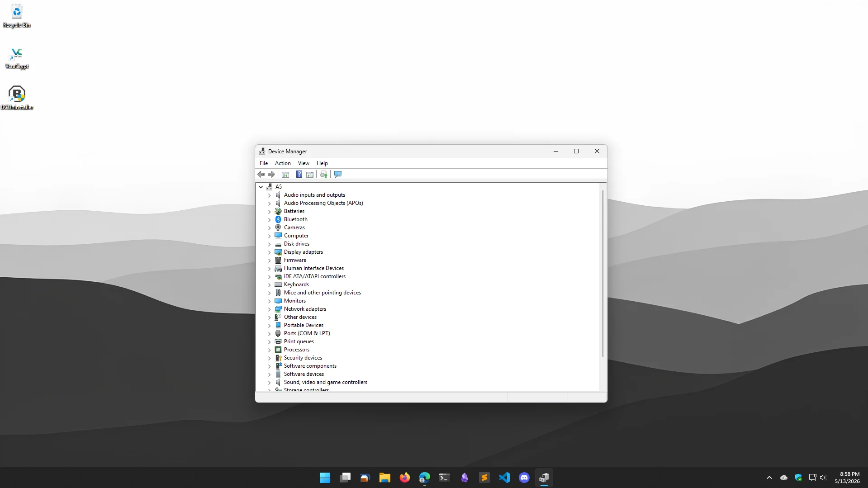
Task: Open the Windows Start menu
Action: [x=325, y=478]
